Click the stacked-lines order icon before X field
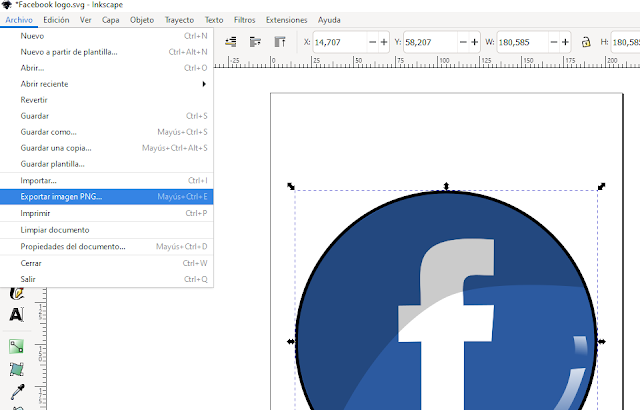Image resolution: width=640 pixels, height=410 pixels. coord(231,42)
